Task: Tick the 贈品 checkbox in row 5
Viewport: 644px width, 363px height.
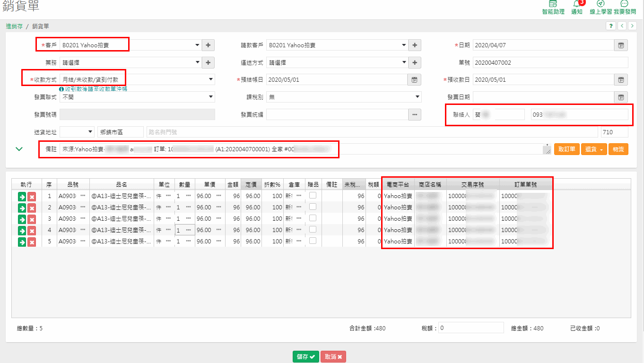Action: click(313, 241)
